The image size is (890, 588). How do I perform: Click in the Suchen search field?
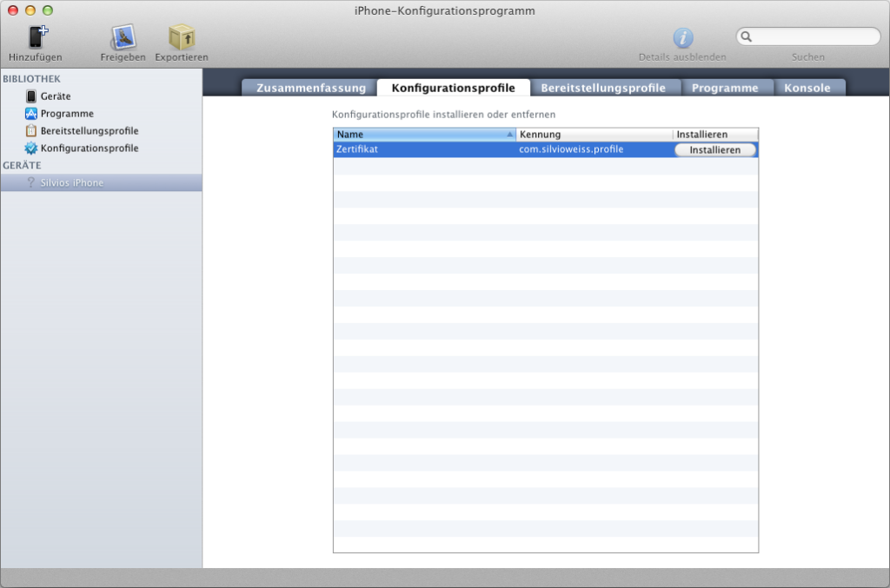point(808,36)
